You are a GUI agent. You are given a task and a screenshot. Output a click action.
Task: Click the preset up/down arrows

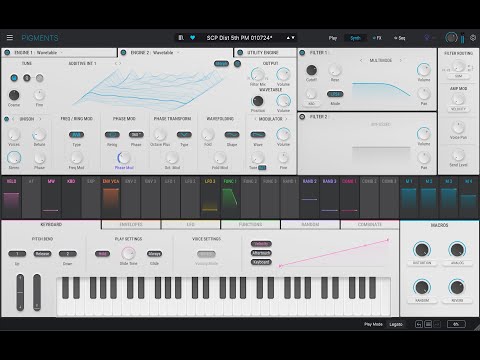pyautogui.click(x=290, y=38)
